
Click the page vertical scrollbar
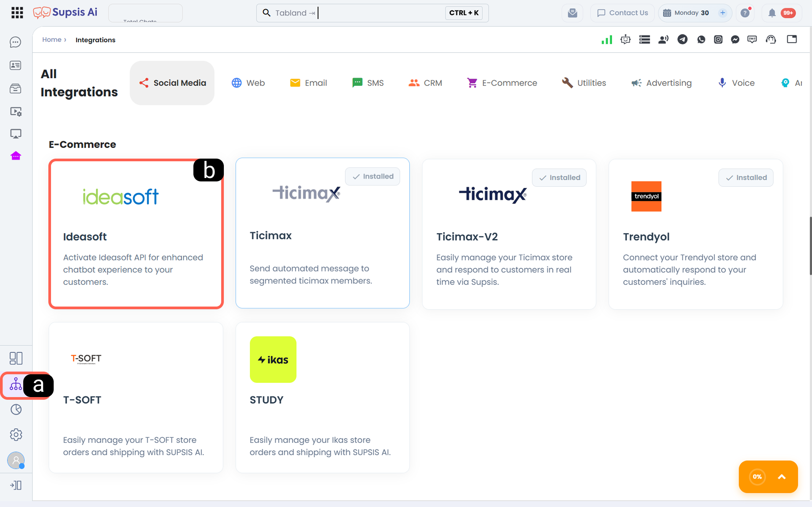pyautogui.click(x=811, y=246)
